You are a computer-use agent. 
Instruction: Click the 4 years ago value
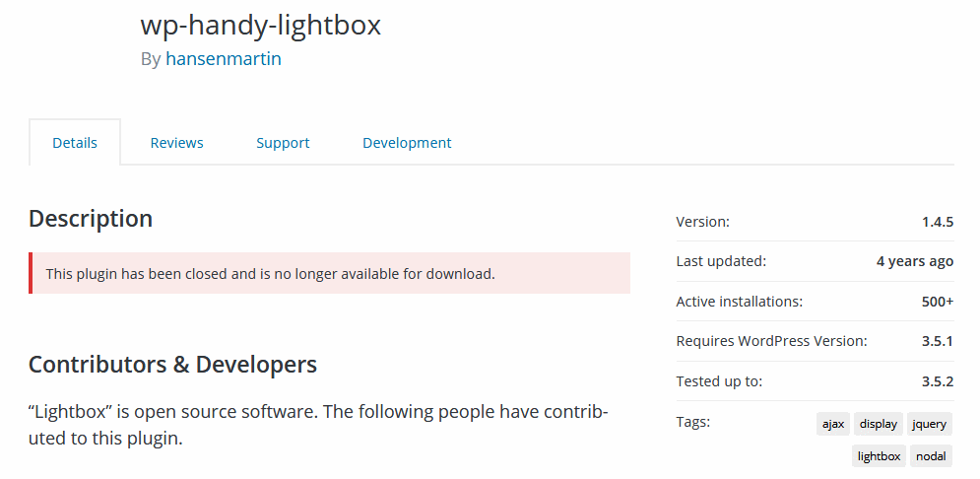[x=915, y=261]
